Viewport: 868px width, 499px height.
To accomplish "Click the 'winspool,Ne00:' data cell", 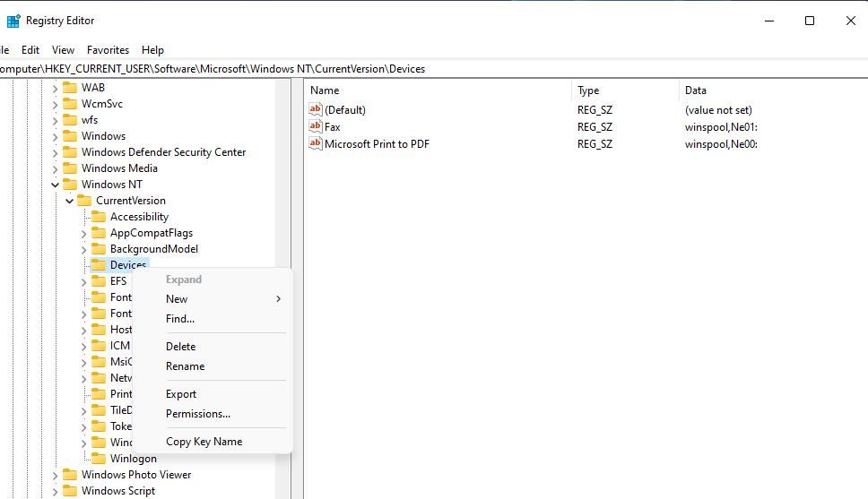I will coord(721,144).
